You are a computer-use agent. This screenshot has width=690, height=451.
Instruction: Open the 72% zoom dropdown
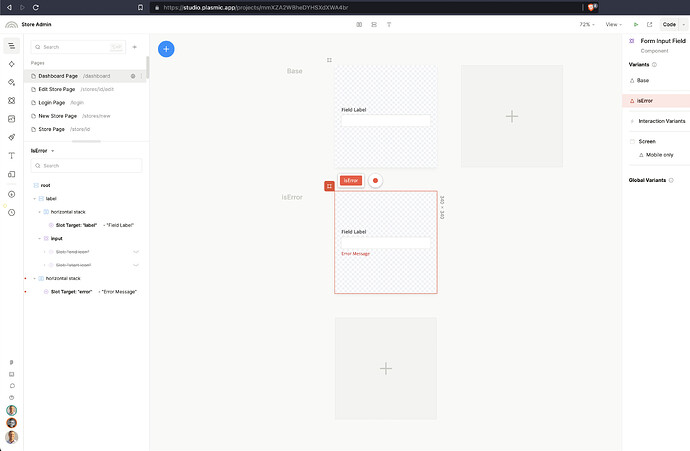586,24
